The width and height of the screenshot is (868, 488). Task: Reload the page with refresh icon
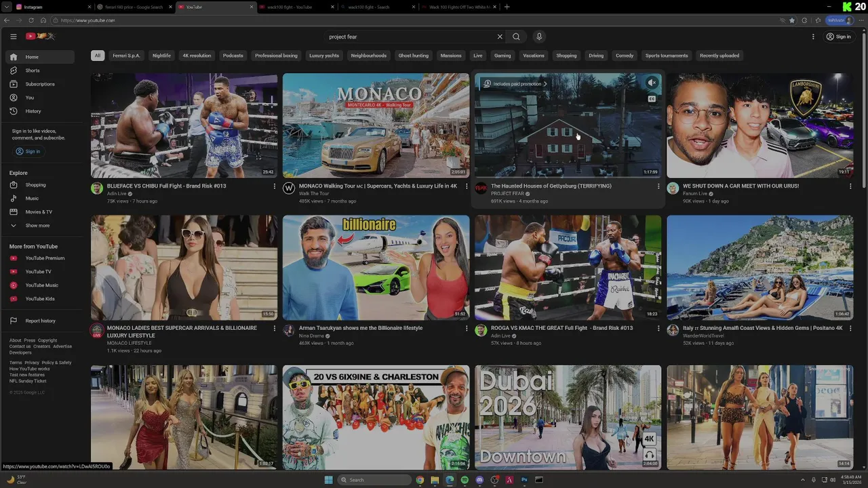pos(31,20)
